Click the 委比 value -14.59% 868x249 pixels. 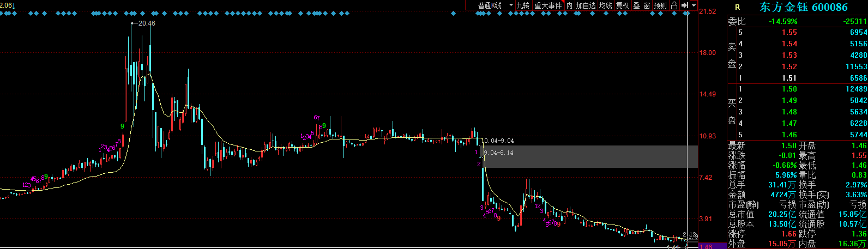click(x=783, y=21)
